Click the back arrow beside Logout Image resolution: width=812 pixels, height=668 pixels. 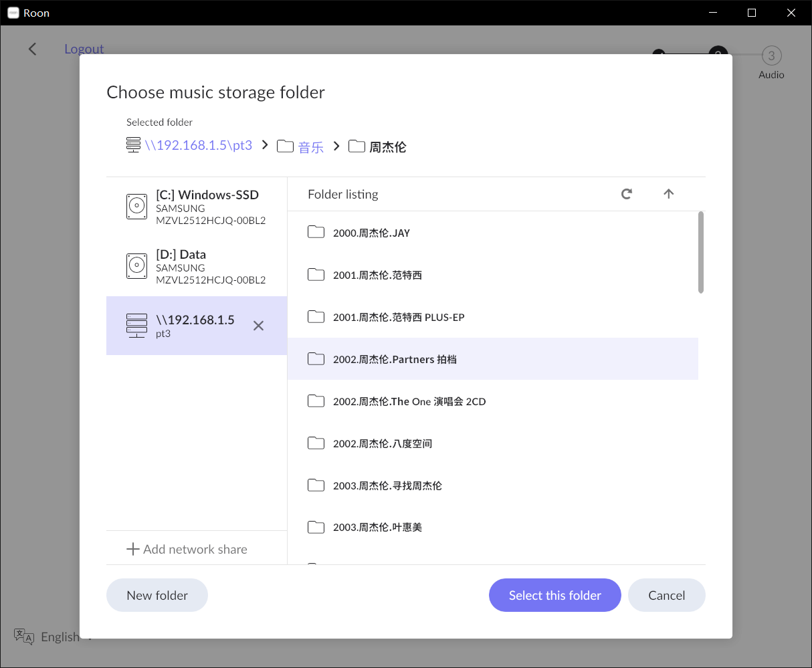tap(33, 49)
